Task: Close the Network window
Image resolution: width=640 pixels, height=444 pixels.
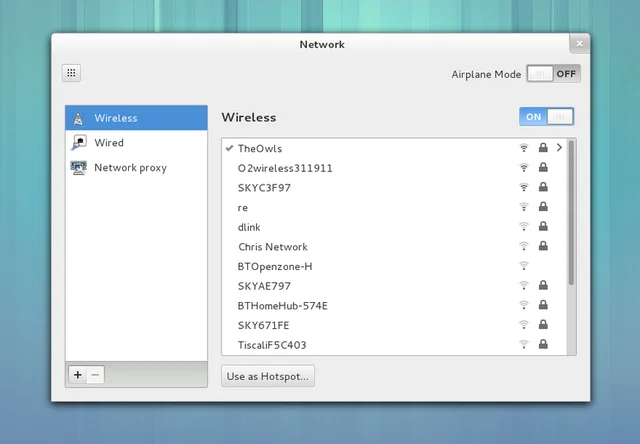Action: [579, 43]
